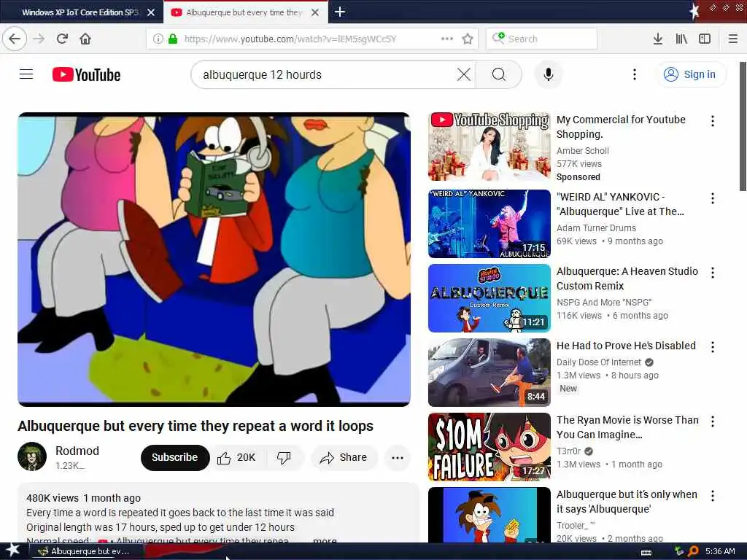Bookmark this page with the star icon
Screen dimensions: 747x560
tap(468, 39)
